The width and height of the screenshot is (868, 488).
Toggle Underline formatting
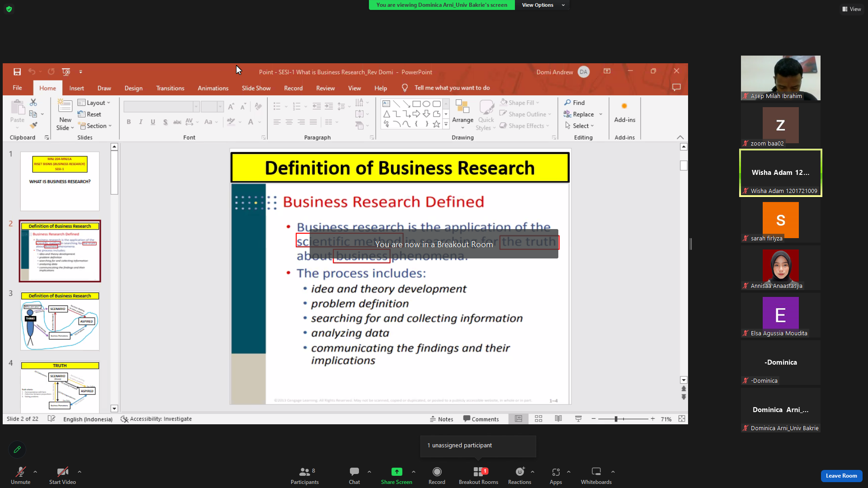point(153,122)
